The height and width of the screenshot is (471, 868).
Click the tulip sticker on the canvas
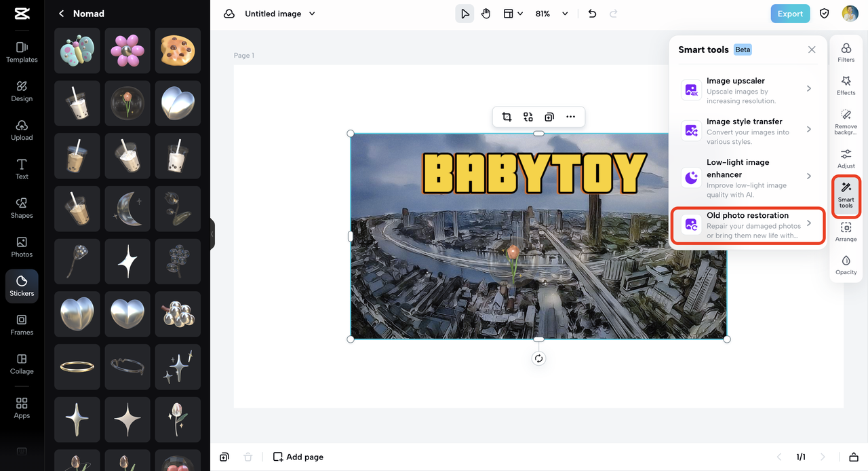pyautogui.click(x=512, y=265)
